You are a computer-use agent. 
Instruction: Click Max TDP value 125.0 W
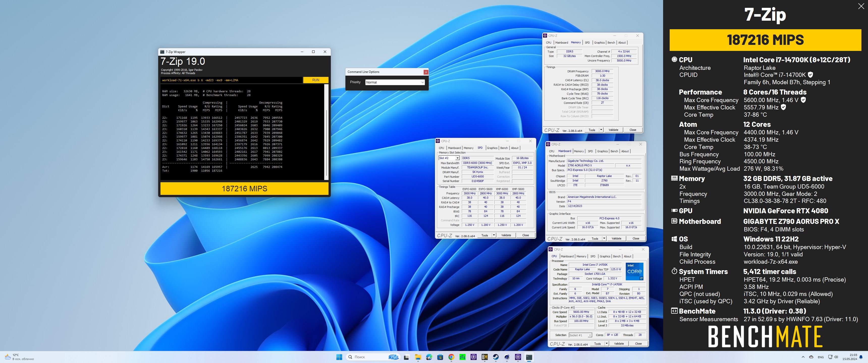point(616,269)
